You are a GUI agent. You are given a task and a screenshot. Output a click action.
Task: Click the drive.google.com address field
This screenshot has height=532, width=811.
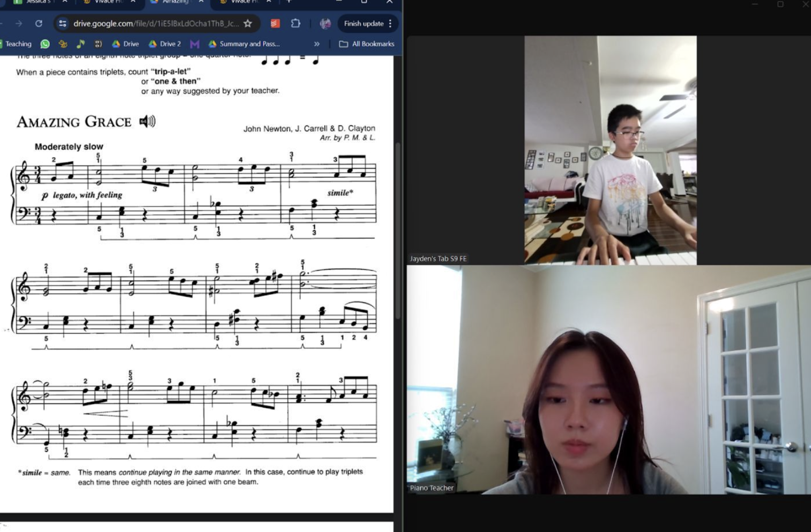[156, 23]
